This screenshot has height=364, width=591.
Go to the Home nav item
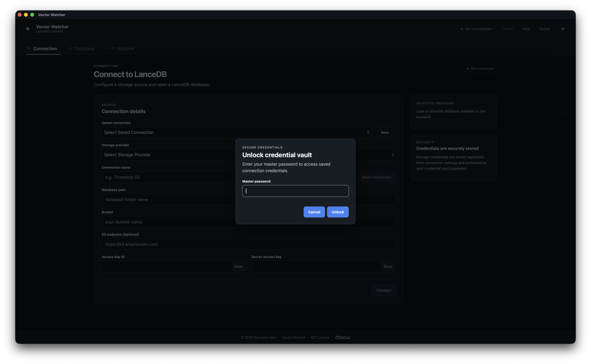[x=508, y=29]
